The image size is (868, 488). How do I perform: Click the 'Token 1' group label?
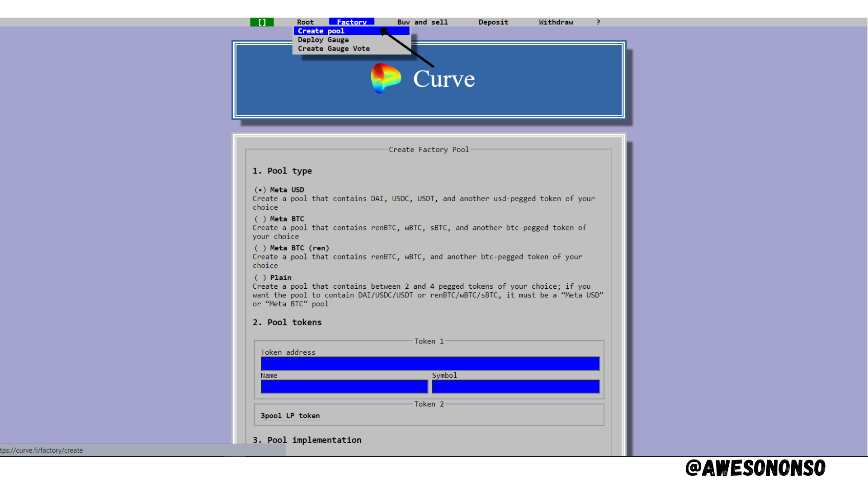(429, 341)
